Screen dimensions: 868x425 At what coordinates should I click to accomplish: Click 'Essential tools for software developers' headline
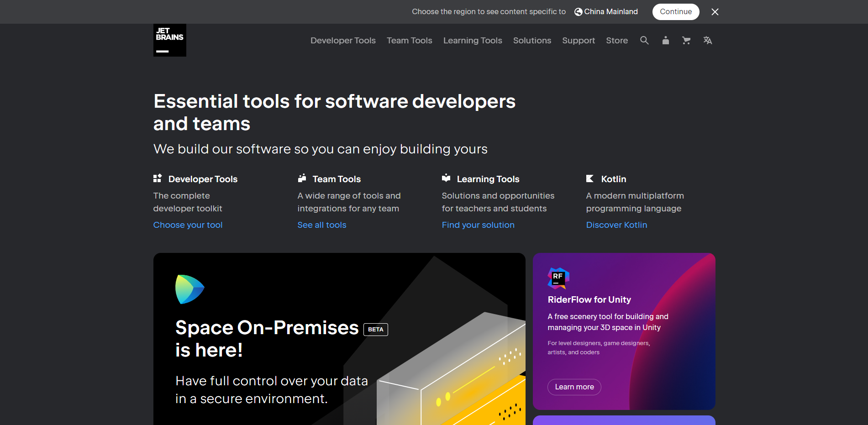click(x=334, y=112)
